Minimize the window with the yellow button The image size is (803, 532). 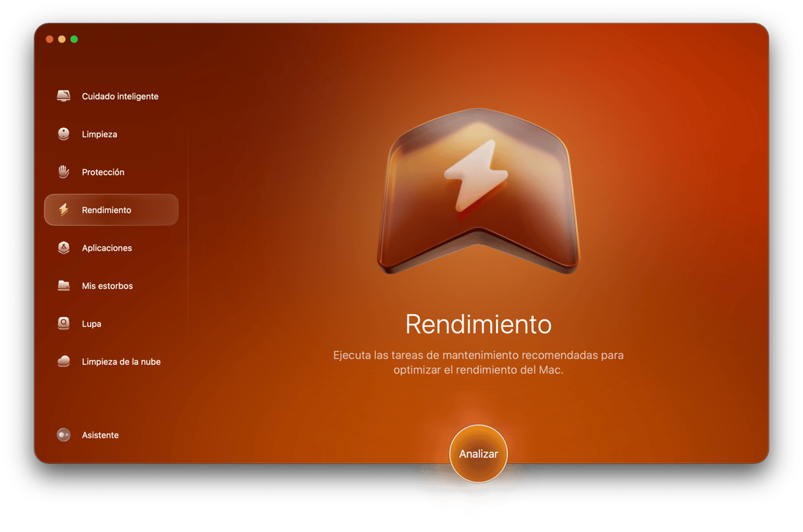point(62,40)
